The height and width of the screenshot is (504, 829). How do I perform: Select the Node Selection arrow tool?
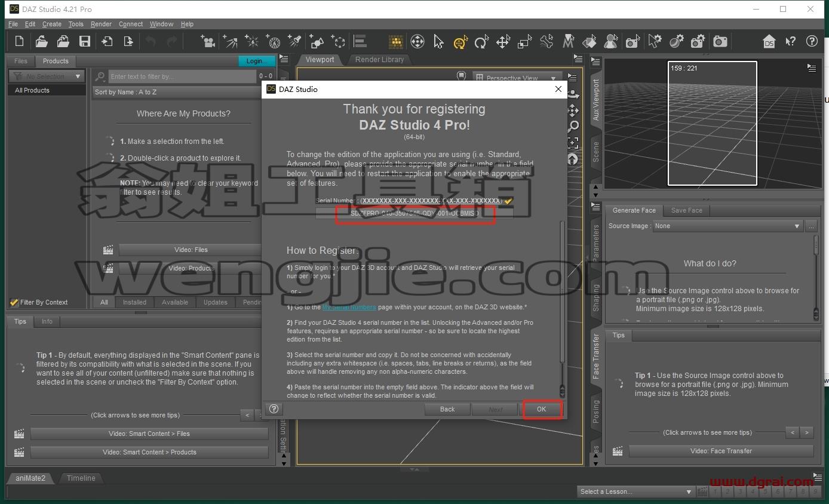pyautogui.click(x=438, y=41)
